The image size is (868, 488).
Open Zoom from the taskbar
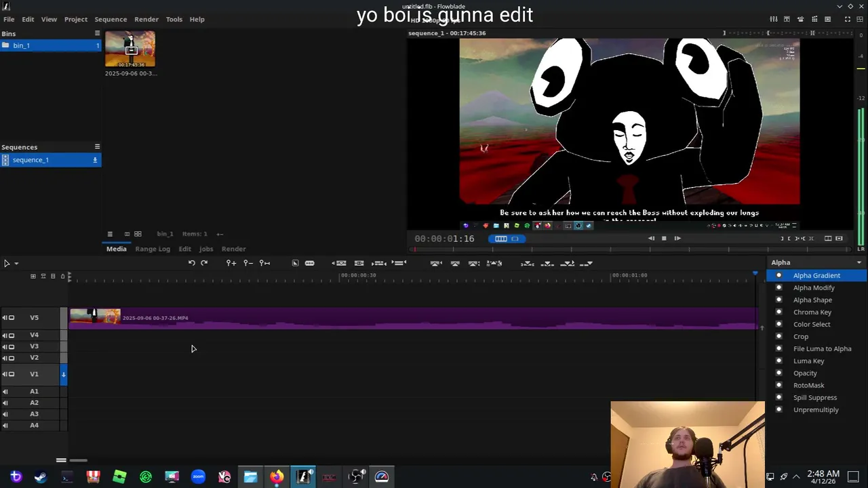(198, 477)
